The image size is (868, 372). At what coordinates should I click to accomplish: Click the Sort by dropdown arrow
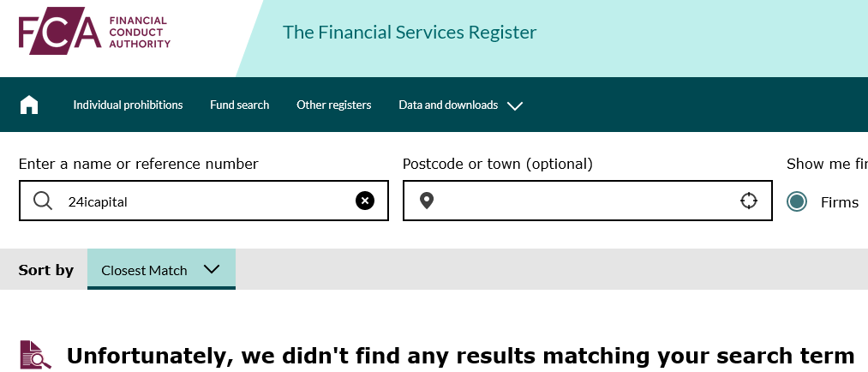(212, 270)
